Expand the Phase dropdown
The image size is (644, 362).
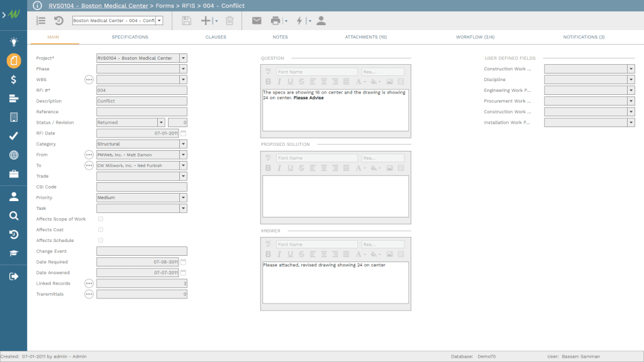pos(184,69)
